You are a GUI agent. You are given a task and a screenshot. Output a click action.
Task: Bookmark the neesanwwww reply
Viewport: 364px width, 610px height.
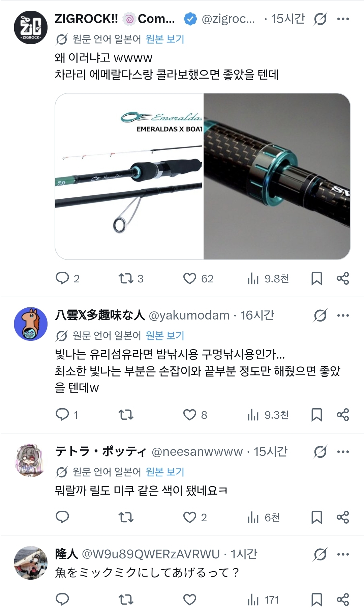pyautogui.click(x=316, y=517)
